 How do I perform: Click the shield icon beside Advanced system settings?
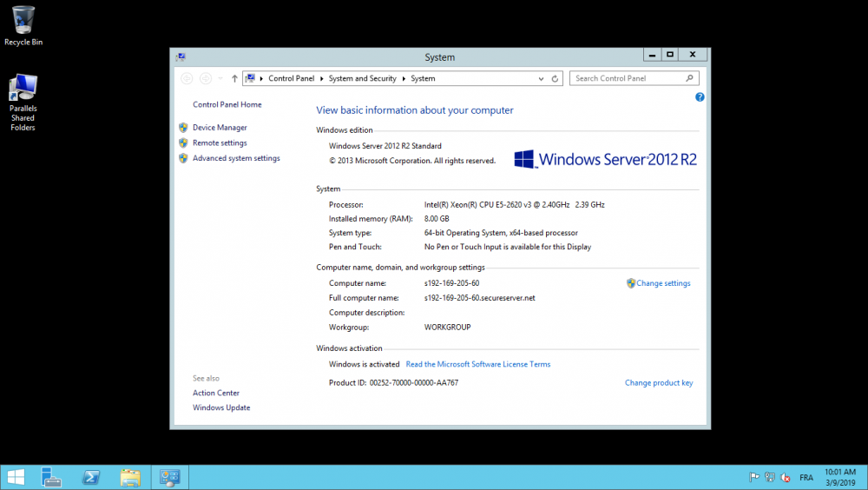[x=183, y=158]
